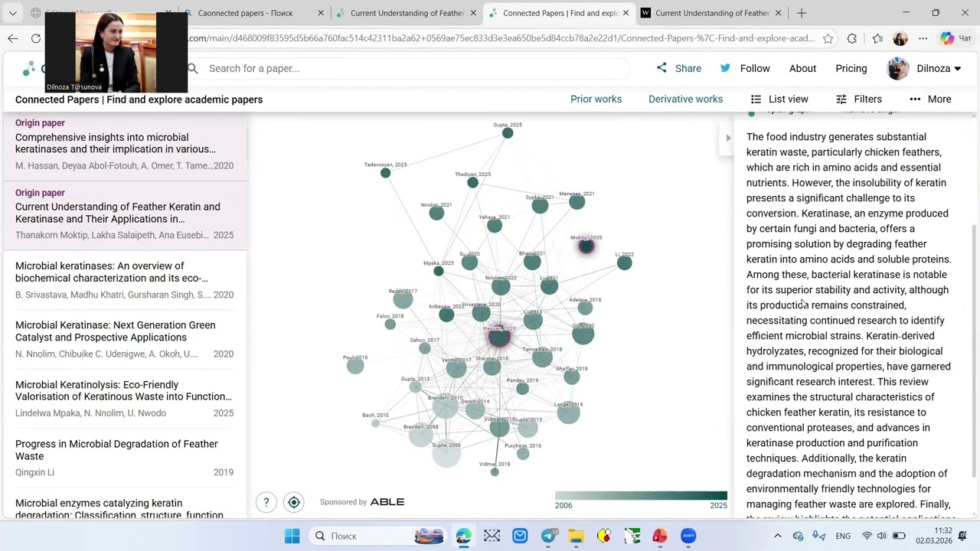This screenshot has width=980, height=551.
Task: Select 'Microbial Keratinase: Next Generation Green Catalyst'
Action: click(124, 339)
